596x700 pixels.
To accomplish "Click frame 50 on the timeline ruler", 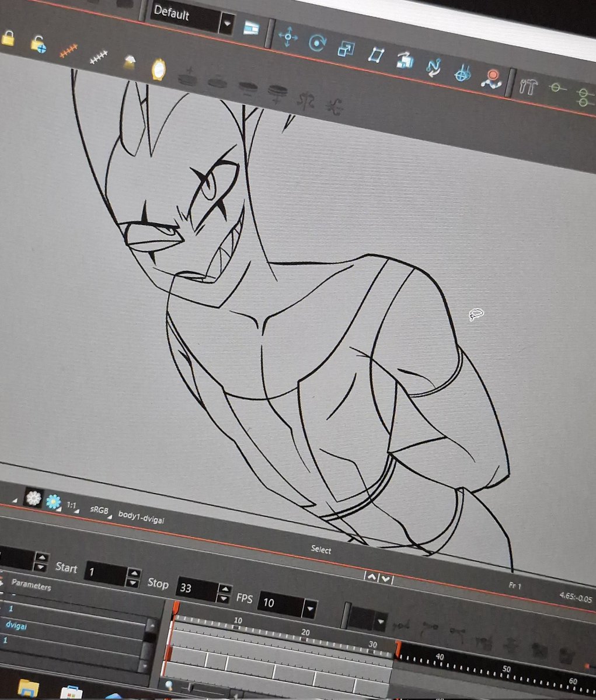I will click(506, 669).
